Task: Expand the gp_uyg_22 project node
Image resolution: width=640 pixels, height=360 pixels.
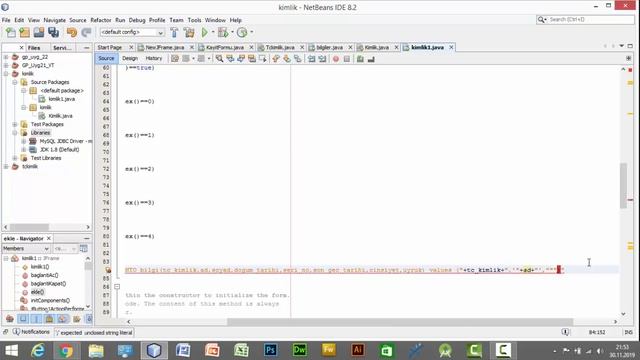Action: pos(6,57)
